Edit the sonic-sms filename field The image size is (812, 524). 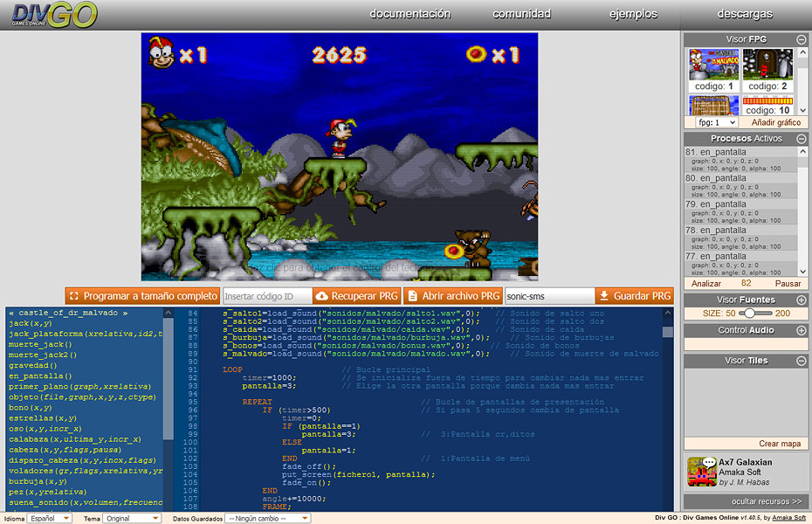549,296
